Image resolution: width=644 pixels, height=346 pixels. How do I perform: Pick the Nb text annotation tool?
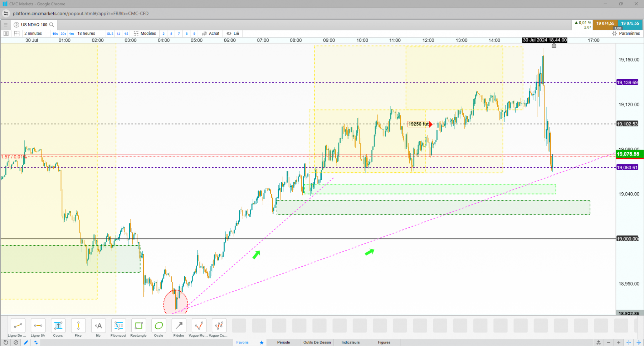pos(98,326)
